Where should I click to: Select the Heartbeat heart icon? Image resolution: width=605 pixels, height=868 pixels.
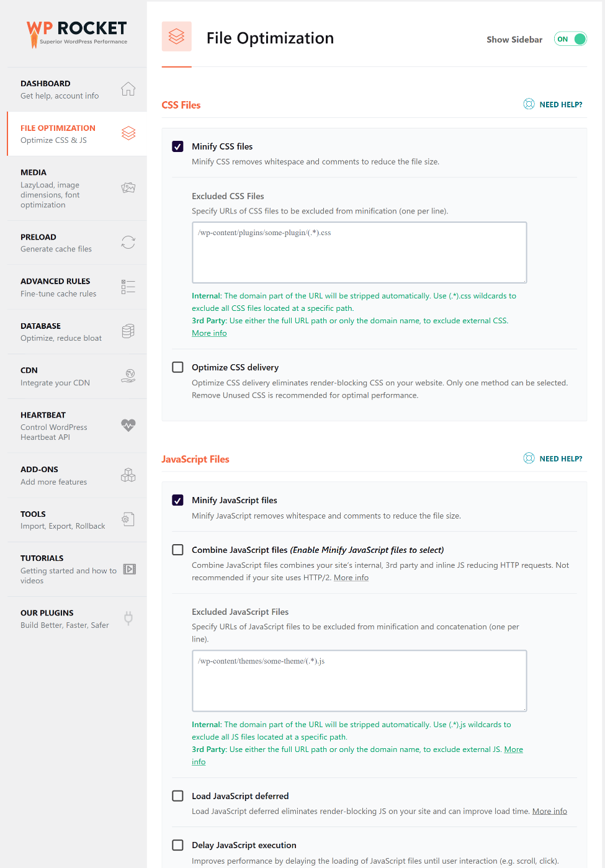click(x=128, y=425)
